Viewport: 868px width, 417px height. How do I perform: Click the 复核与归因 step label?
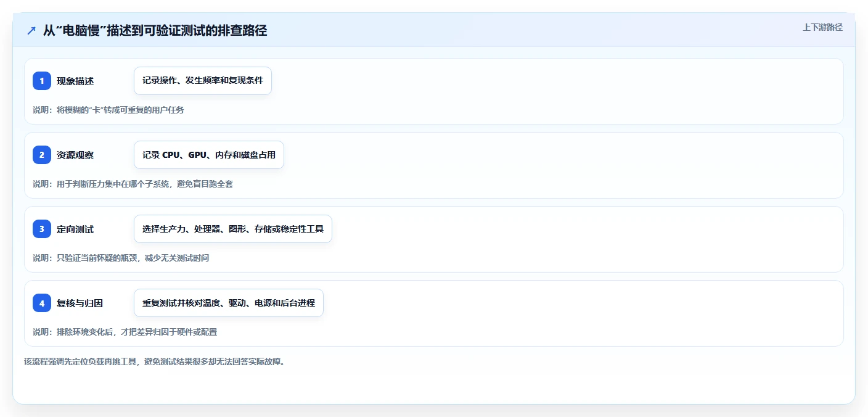(80, 303)
